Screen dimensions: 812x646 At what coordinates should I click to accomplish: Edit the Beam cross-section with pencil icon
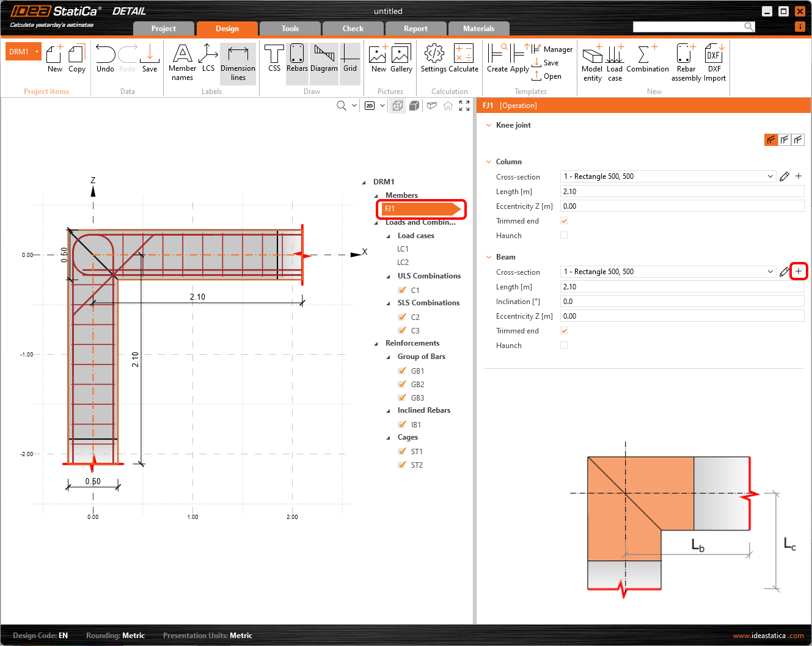click(785, 272)
